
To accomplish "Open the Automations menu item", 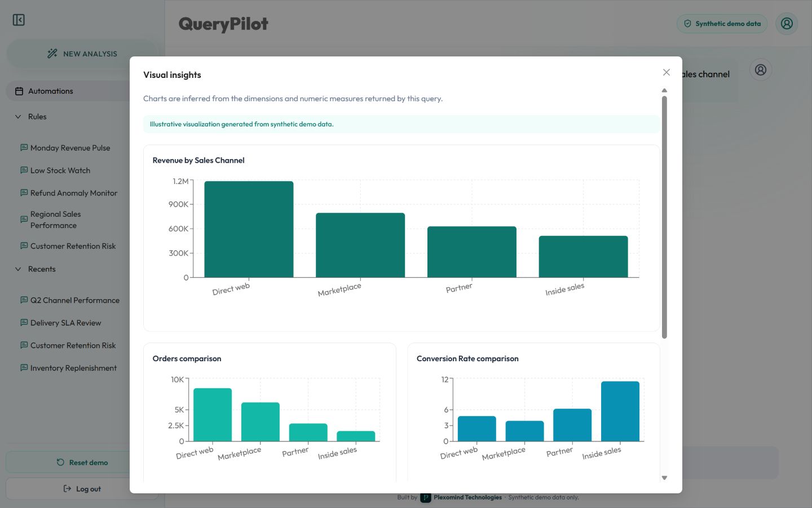I will tap(82, 91).
